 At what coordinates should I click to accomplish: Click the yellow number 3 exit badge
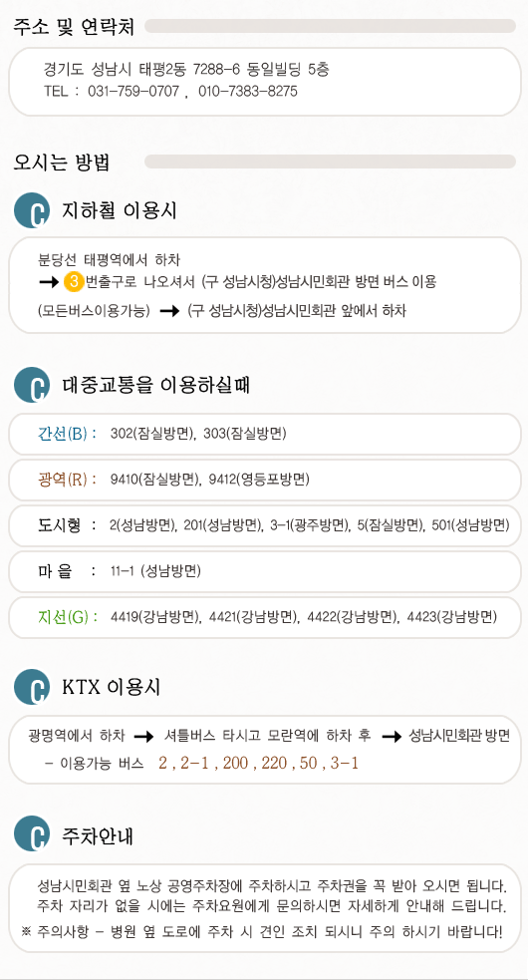coord(74,282)
